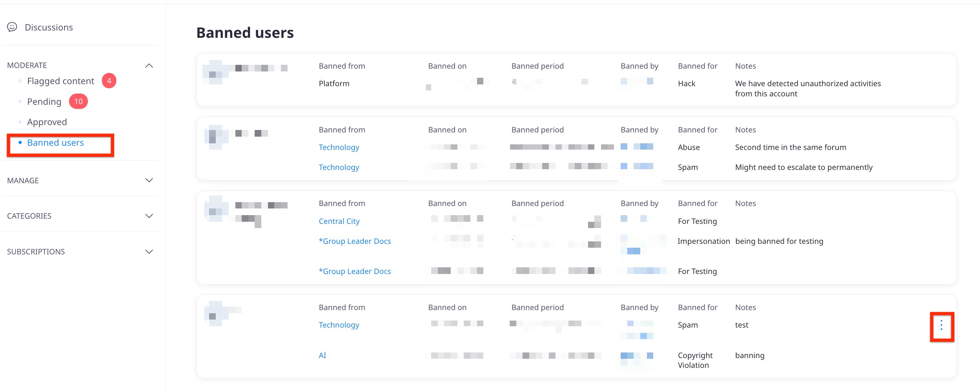This screenshot has width=980, height=391.
Task: Collapse the MODERATE section chevron
Action: (149, 66)
